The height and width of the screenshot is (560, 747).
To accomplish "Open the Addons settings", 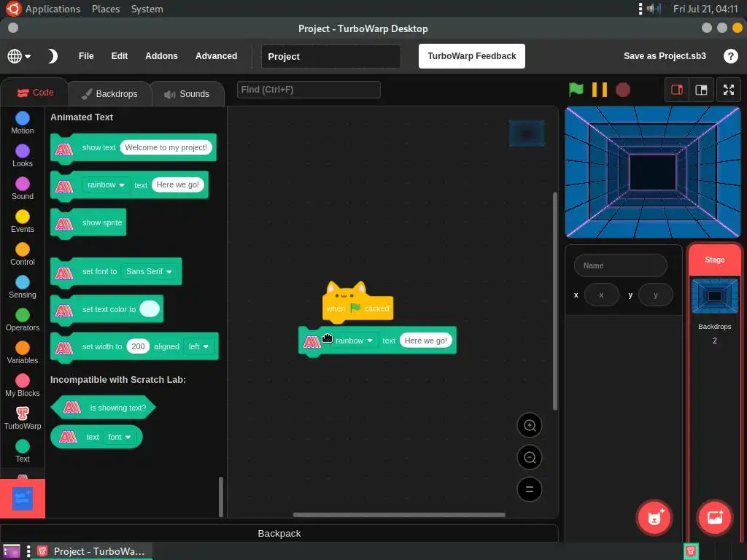I will coord(161,56).
